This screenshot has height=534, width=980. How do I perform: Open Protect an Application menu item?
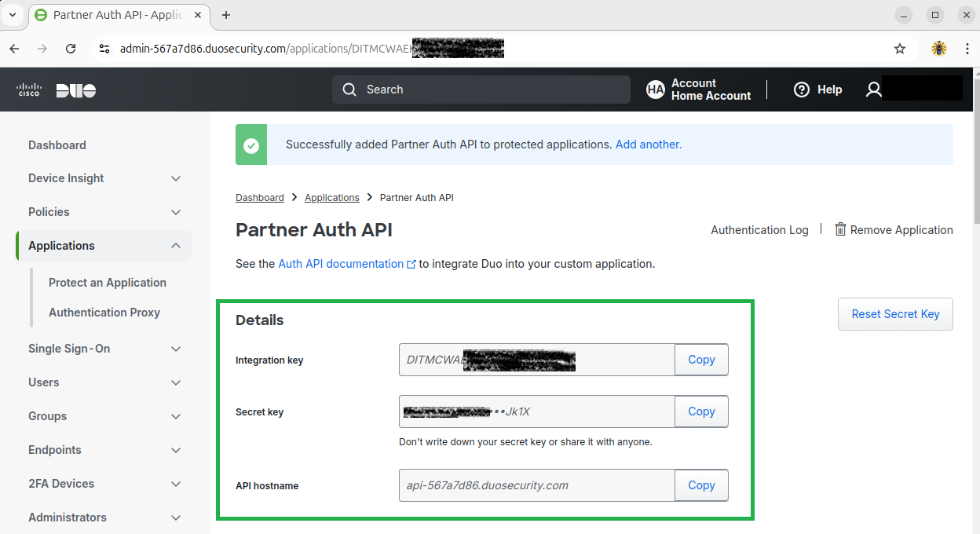(x=108, y=283)
